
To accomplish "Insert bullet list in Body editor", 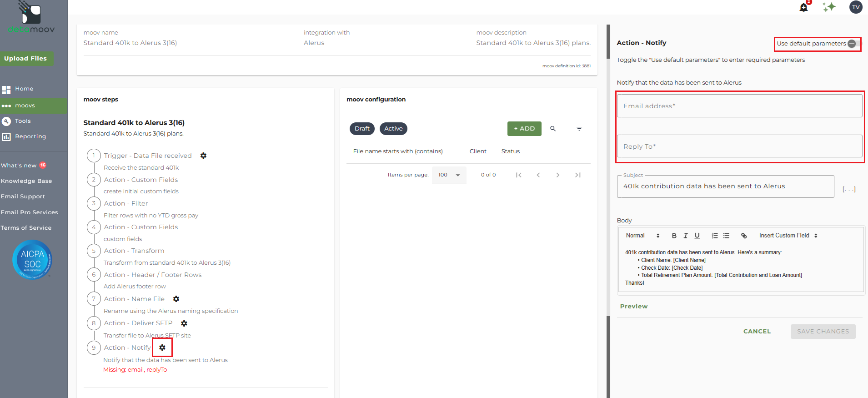I will coord(726,236).
